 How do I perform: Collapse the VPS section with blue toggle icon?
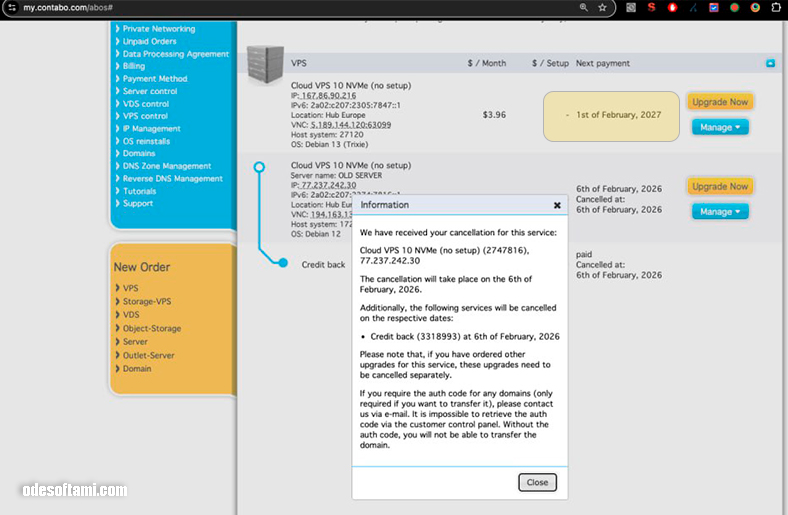click(x=770, y=63)
